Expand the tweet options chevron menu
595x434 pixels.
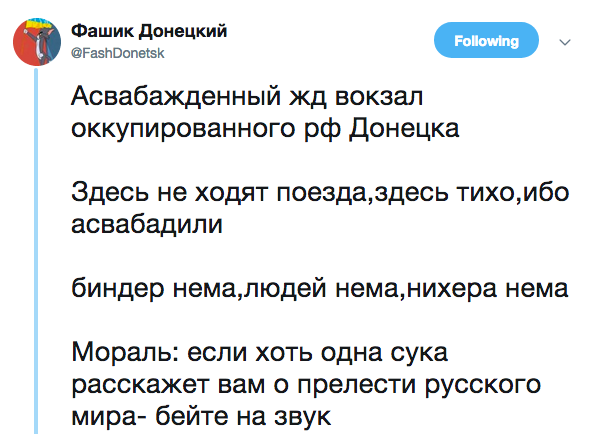coord(565,42)
